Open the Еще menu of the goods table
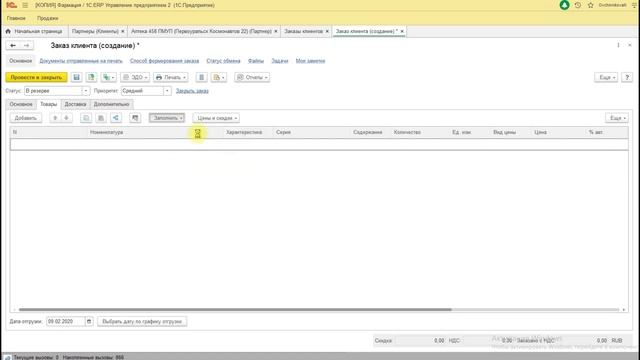Screen dimensions: 640x360 [x=617, y=118]
